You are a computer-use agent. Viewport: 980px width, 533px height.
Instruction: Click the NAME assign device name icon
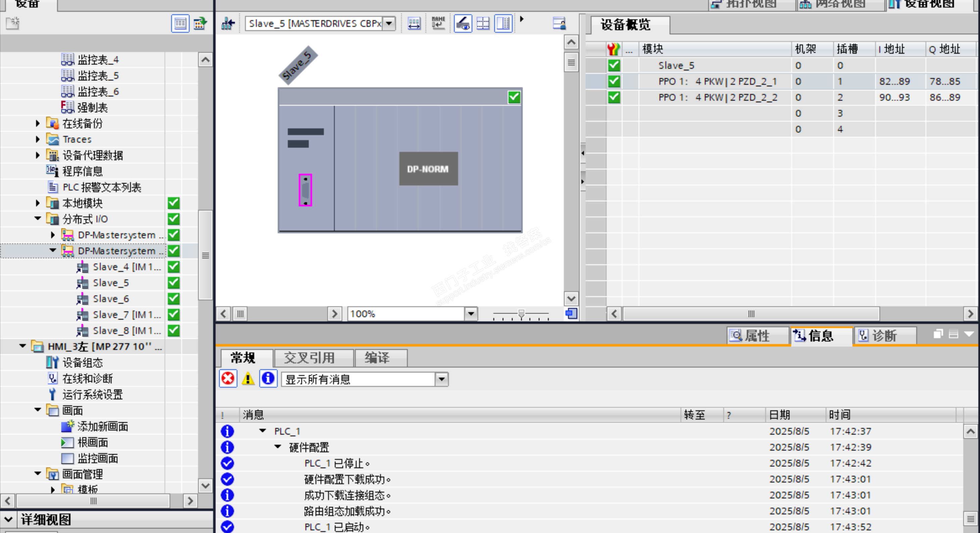[x=438, y=23]
